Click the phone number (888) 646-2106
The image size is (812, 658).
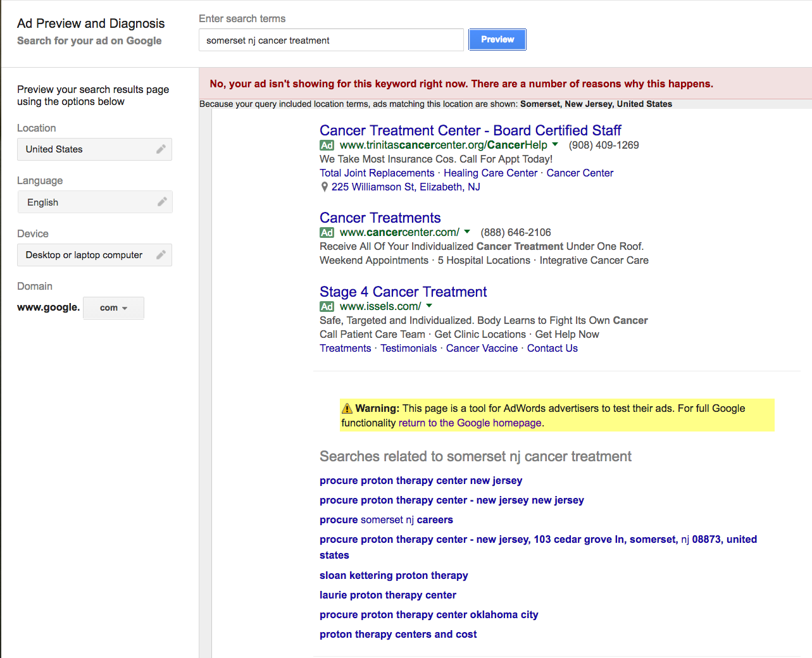(x=516, y=232)
